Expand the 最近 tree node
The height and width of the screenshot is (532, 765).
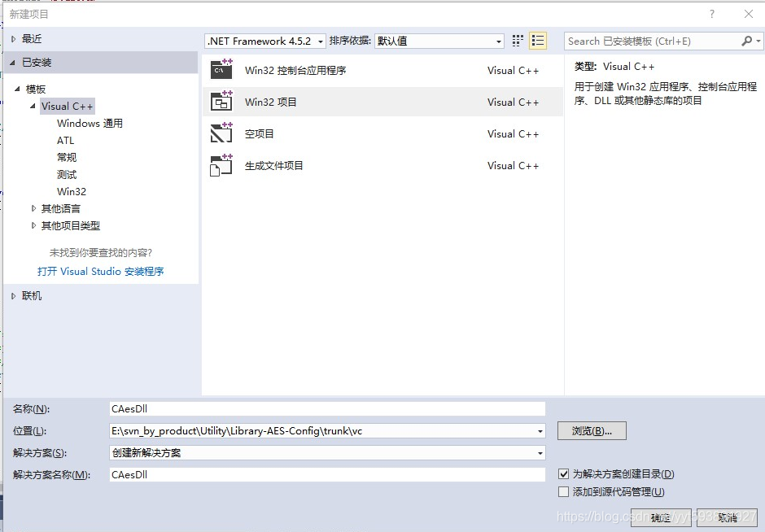point(13,38)
